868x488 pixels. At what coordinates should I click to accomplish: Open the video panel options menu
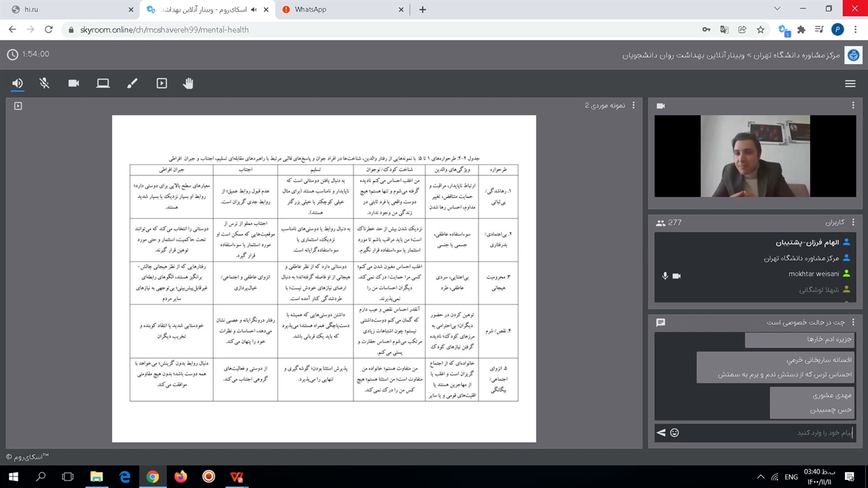(853, 106)
